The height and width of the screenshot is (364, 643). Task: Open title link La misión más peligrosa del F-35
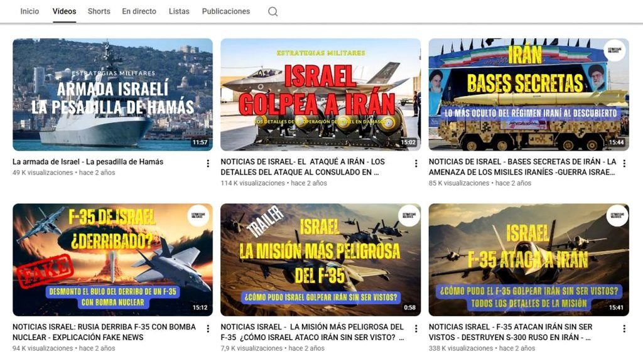pos(313,332)
